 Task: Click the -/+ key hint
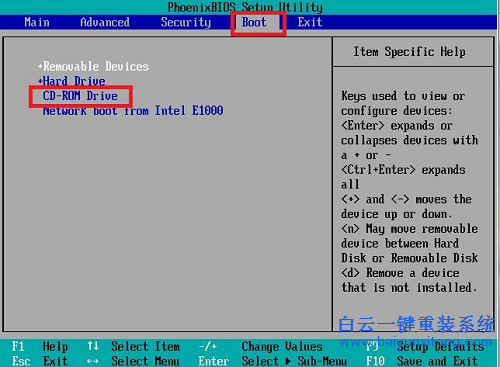tap(208, 346)
